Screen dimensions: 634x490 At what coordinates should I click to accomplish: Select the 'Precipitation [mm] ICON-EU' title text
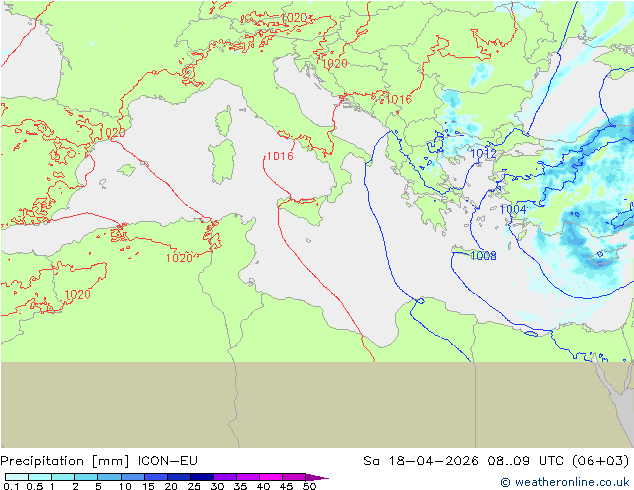click(99, 461)
